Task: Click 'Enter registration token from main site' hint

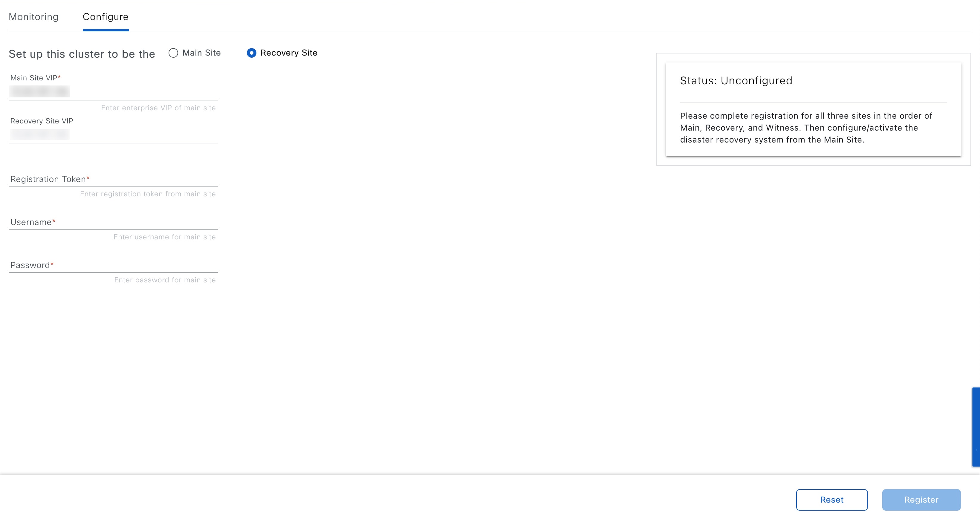Action: point(148,194)
